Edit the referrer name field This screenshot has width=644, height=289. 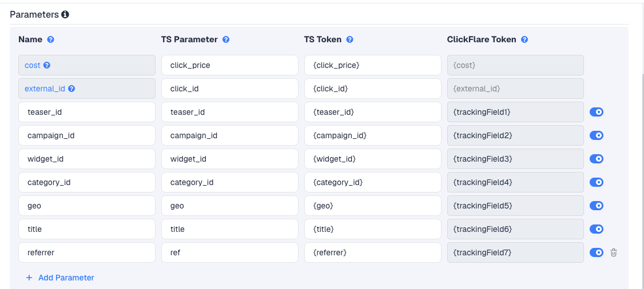pos(87,252)
